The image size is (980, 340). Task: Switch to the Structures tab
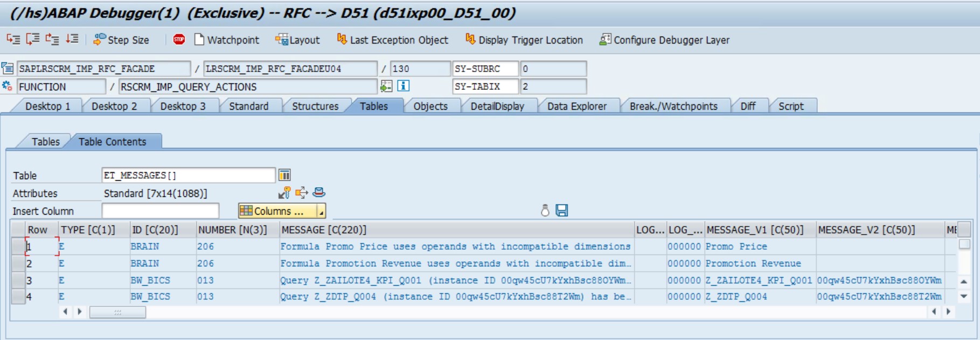pos(315,106)
